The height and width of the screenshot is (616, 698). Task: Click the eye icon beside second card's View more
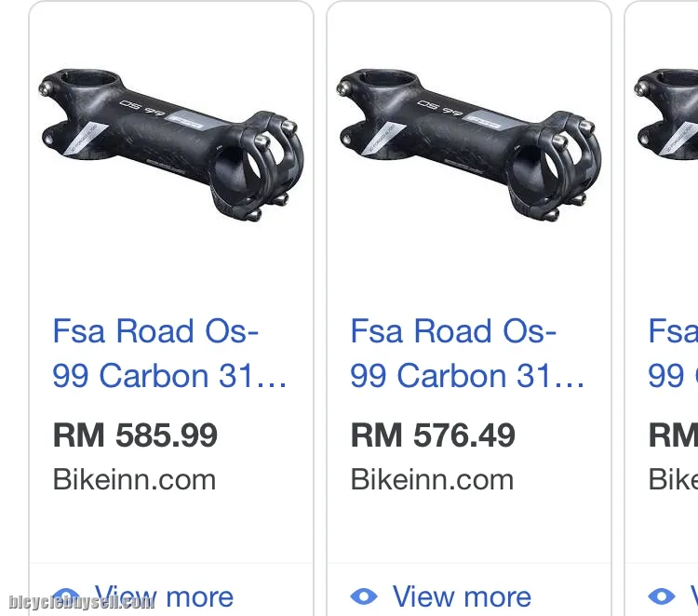point(364,596)
